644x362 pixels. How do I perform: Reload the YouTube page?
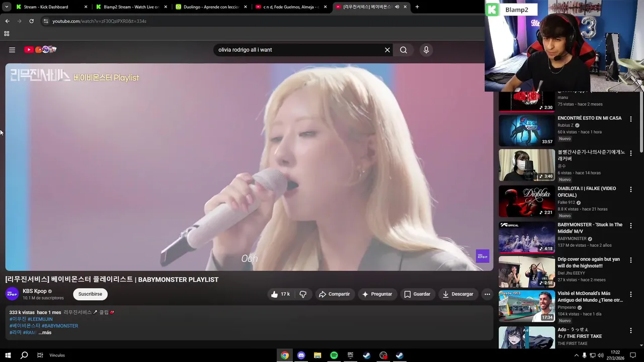tap(31, 21)
